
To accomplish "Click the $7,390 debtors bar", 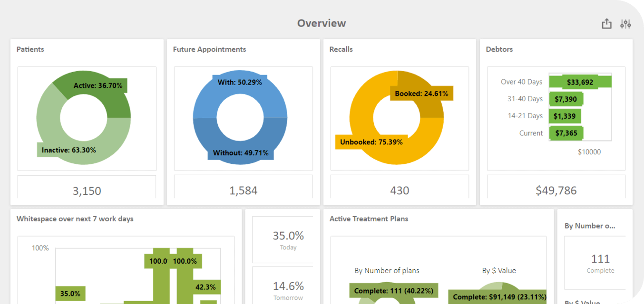I will (x=566, y=99).
